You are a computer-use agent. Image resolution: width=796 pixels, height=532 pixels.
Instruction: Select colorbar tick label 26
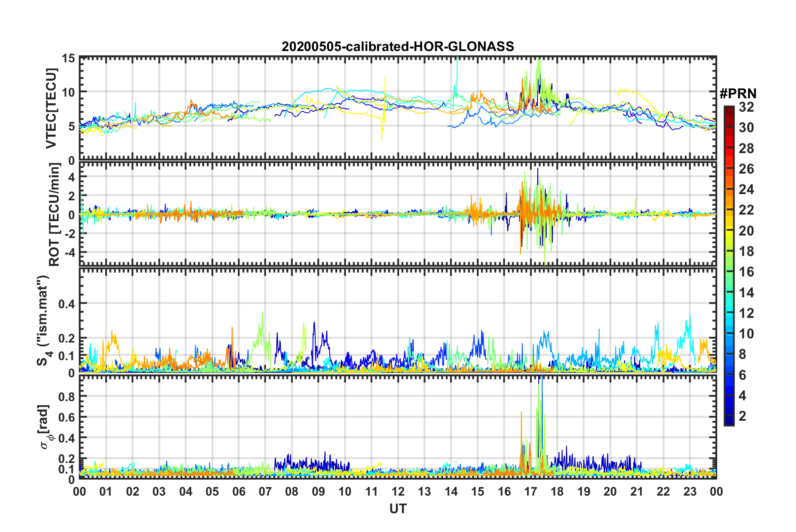746,169
